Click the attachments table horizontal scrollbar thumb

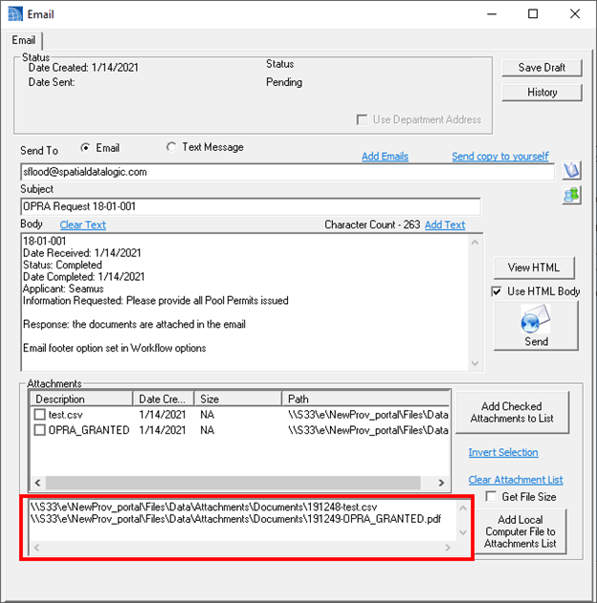(233, 483)
